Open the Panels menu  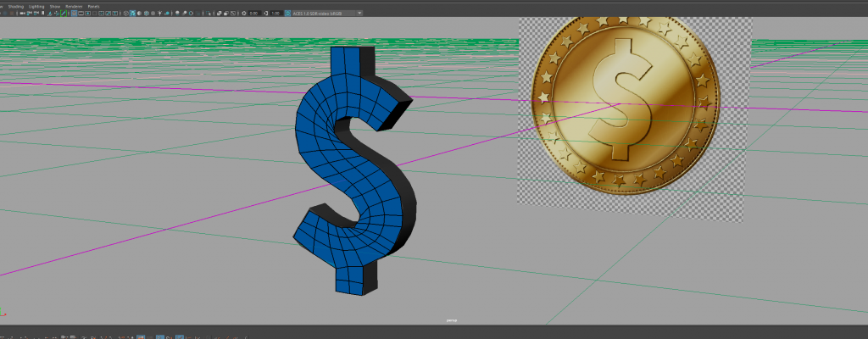93,6
